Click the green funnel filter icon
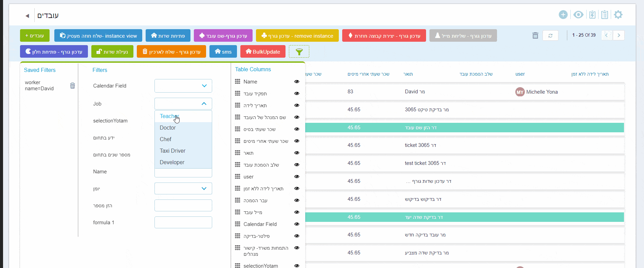 point(299,52)
